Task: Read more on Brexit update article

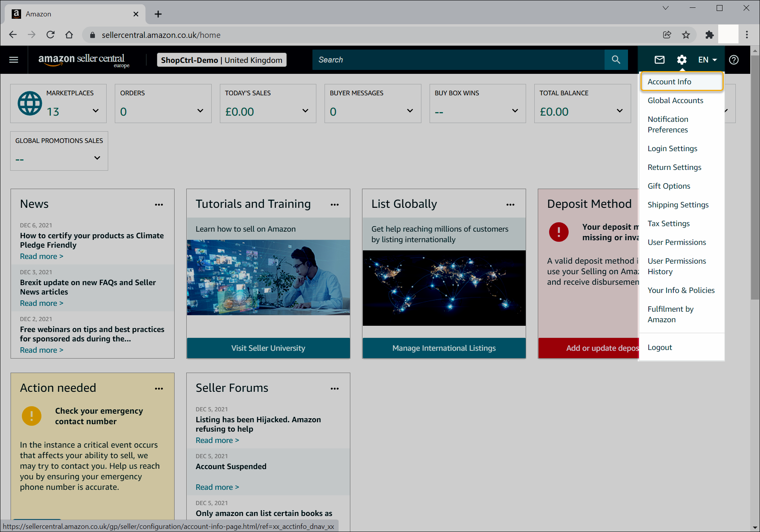Action: coord(41,303)
